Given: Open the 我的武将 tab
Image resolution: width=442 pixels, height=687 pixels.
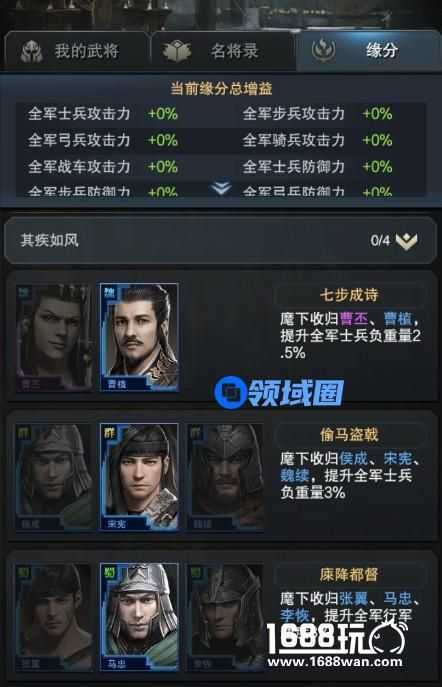Looking at the screenshot, I should (75, 51).
